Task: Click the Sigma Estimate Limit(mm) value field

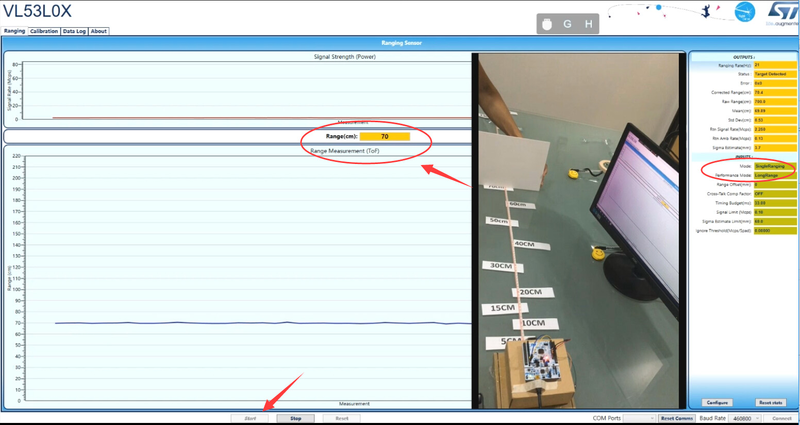Action: pyautogui.click(x=774, y=221)
